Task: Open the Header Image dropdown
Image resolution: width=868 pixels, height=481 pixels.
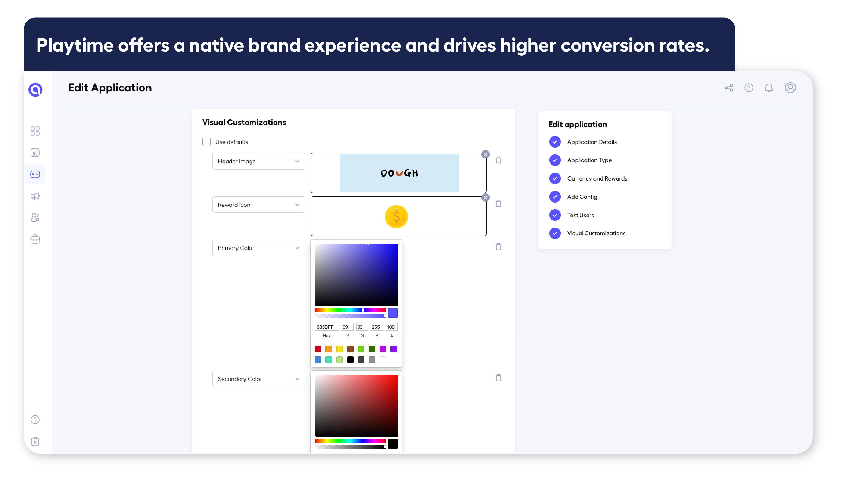Action: (x=258, y=161)
